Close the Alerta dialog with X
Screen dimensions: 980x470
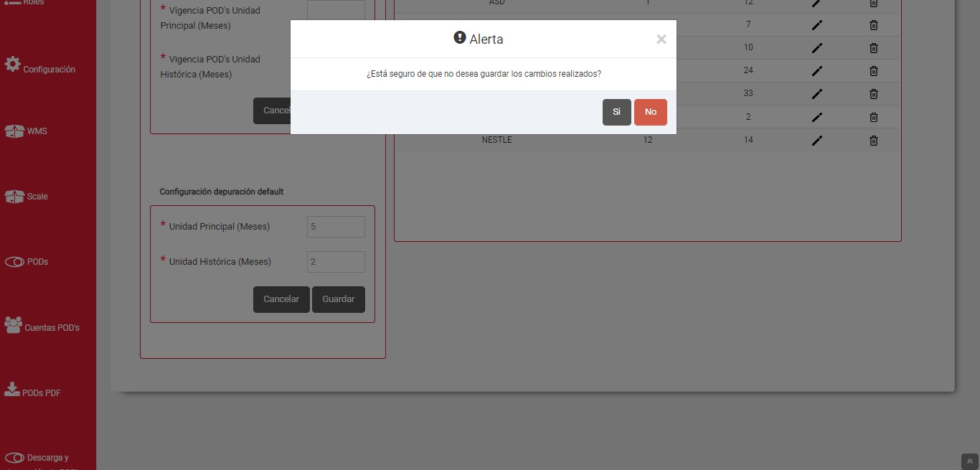(x=661, y=39)
